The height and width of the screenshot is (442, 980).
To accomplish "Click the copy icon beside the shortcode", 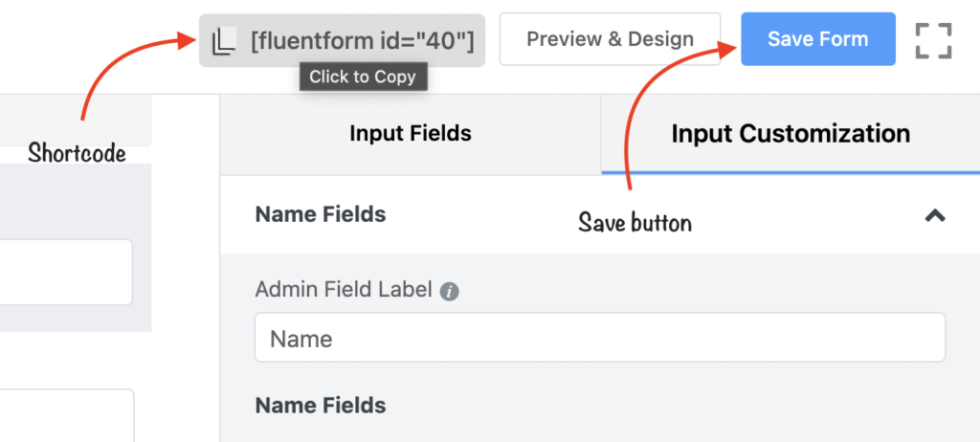I will point(223,40).
